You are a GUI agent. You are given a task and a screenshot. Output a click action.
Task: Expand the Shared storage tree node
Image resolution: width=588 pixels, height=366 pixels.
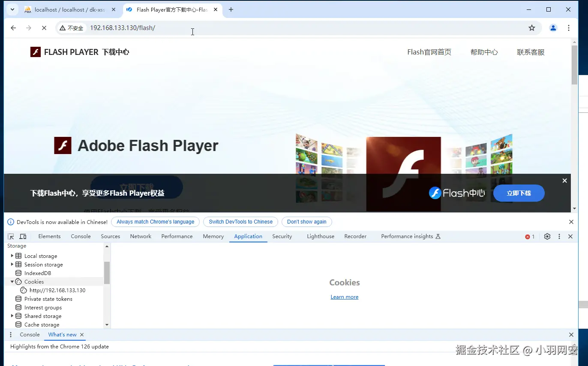point(12,316)
